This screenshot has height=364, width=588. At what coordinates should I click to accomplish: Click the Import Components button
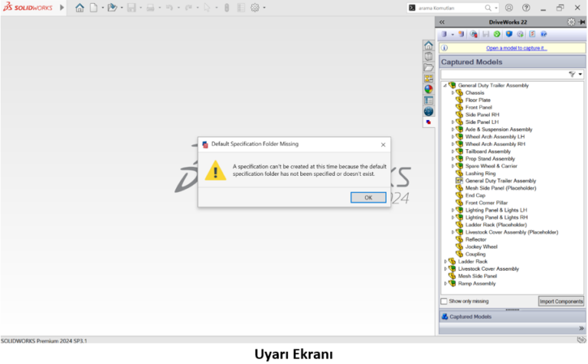(560, 301)
